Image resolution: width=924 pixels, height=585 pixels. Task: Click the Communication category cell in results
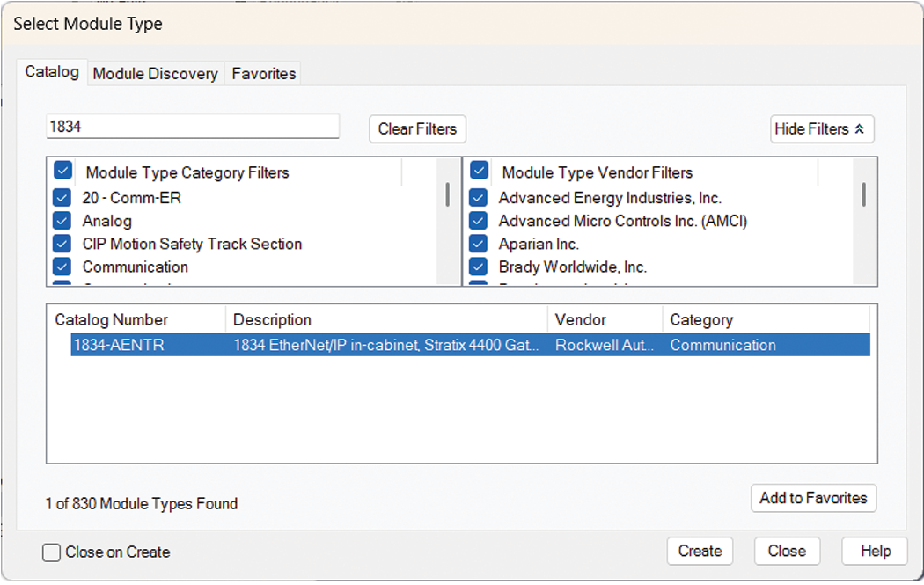(x=723, y=345)
